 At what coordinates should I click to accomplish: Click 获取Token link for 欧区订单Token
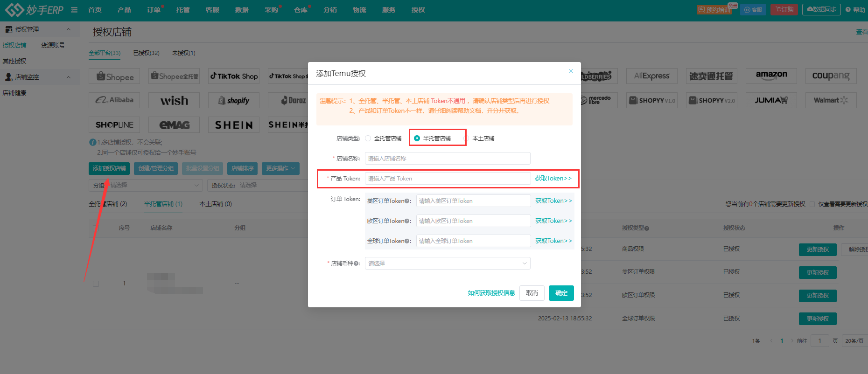click(553, 221)
